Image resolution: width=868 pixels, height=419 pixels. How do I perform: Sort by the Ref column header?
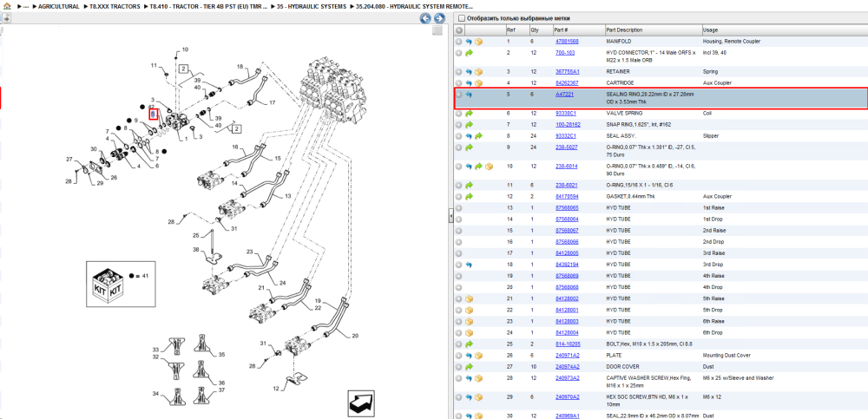(517, 29)
